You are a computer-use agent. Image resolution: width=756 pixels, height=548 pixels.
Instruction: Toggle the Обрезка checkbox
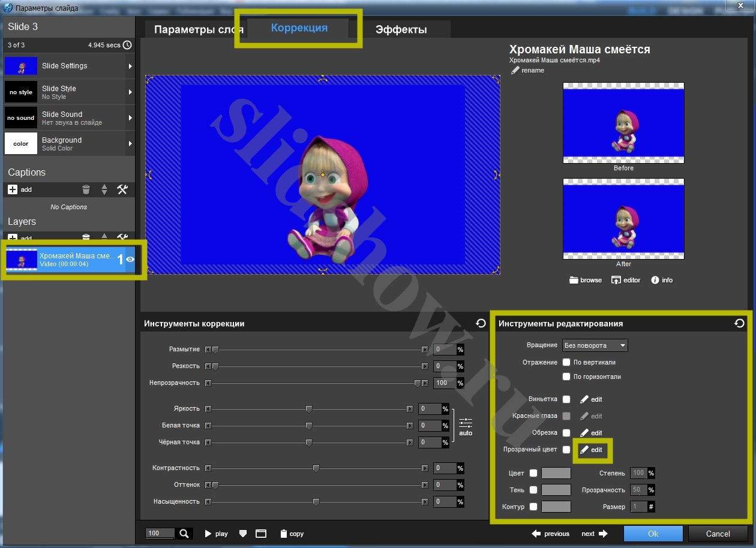pyautogui.click(x=566, y=433)
